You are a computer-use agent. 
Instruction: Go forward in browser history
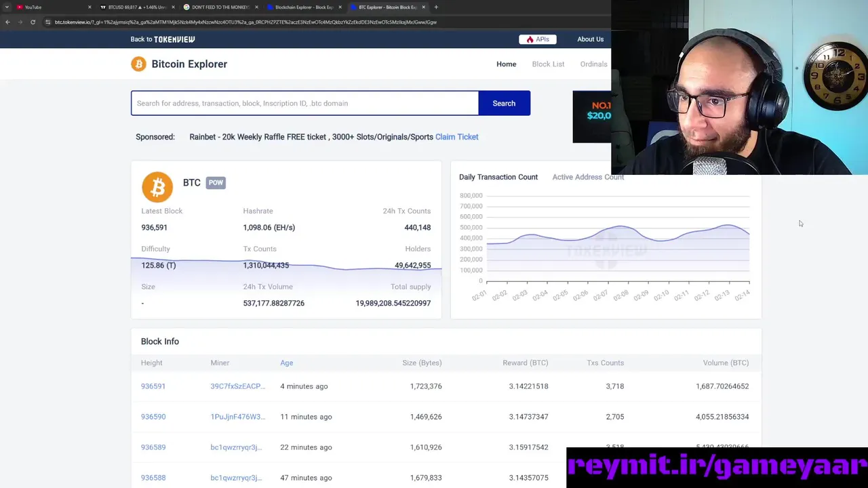pos(20,22)
